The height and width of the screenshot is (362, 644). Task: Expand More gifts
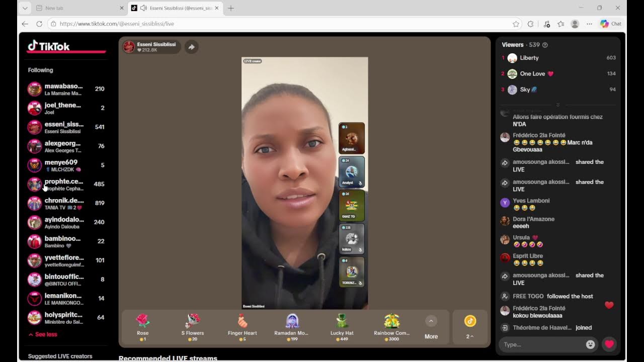point(431,327)
